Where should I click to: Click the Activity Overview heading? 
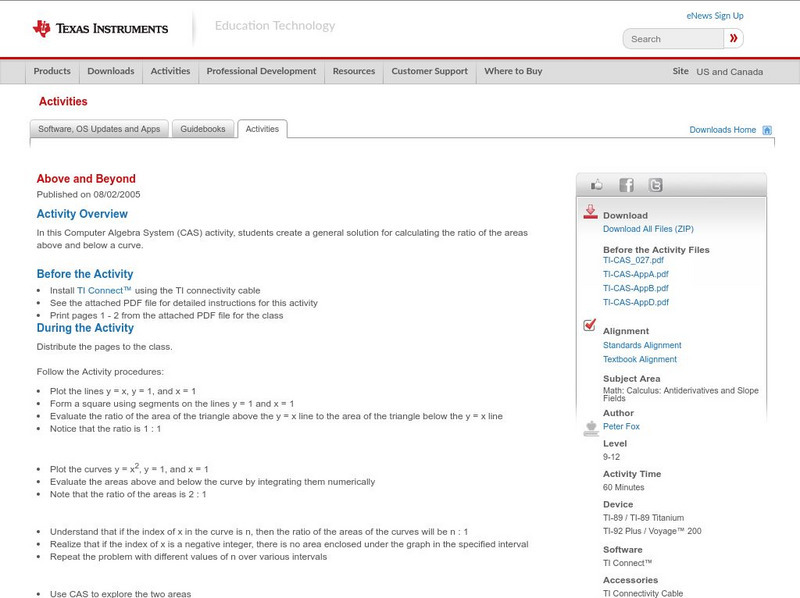click(x=82, y=214)
